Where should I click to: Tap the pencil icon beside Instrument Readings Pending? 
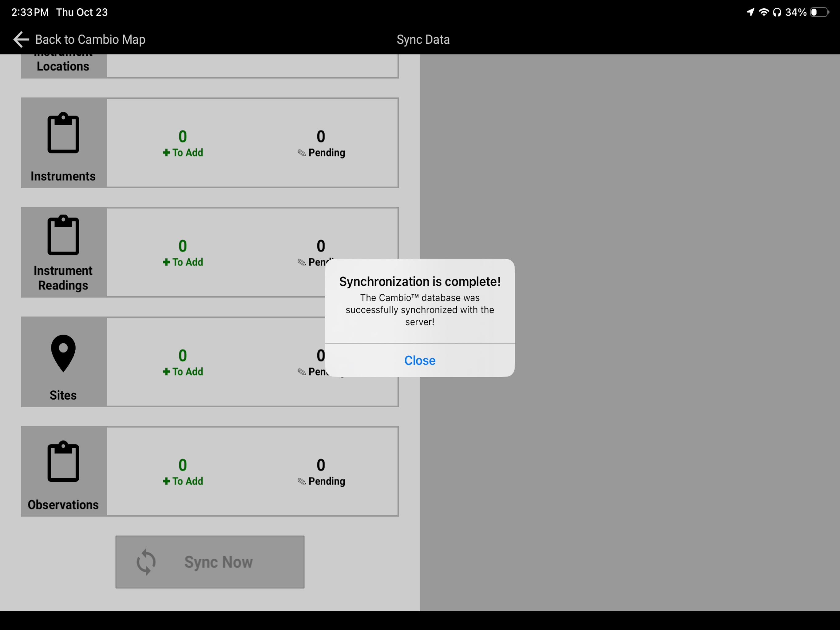(302, 262)
